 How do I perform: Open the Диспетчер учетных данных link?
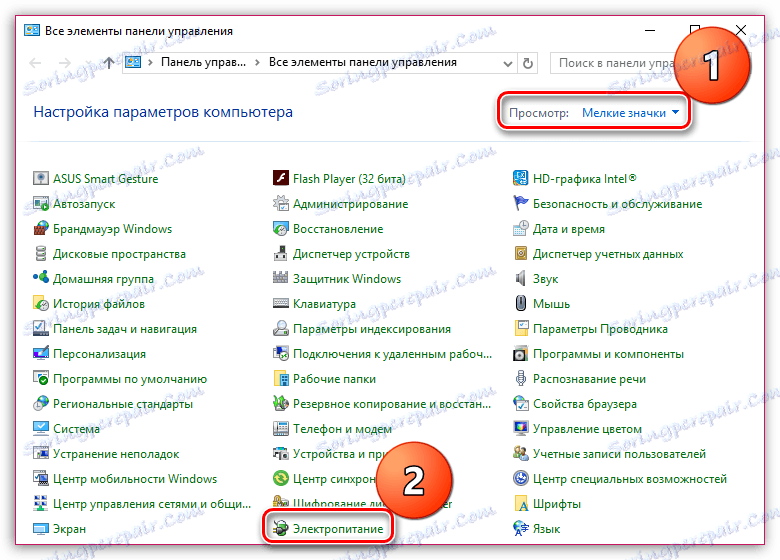608,254
